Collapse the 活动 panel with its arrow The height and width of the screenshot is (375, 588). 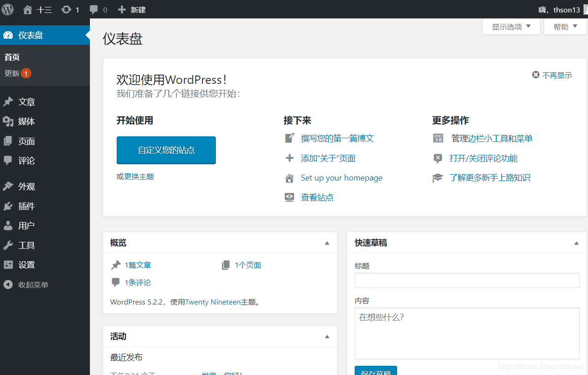(x=327, y=337)
